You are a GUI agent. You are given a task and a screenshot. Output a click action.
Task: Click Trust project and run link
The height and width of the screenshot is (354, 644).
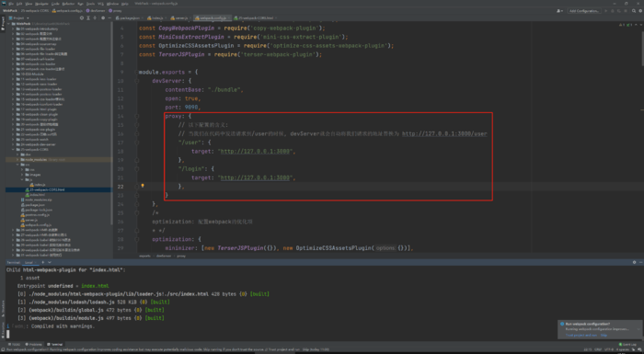(x=581, y=336)
